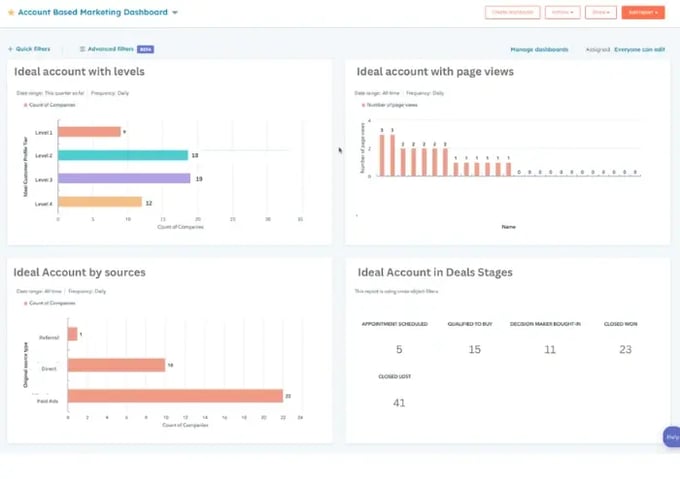680x479 pixels.
Task: Click the Everyone can edit link
Action: pyautogui.click(x=640, y=49)
